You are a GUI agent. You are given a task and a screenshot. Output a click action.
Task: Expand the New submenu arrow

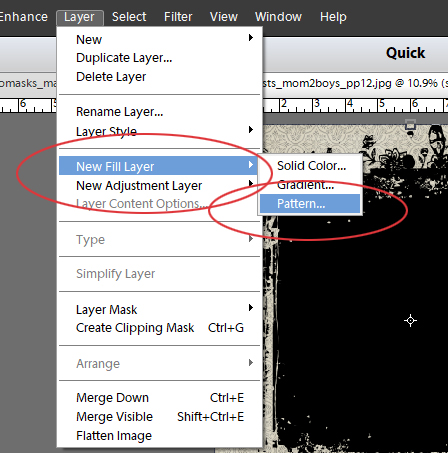pos(251,38)
